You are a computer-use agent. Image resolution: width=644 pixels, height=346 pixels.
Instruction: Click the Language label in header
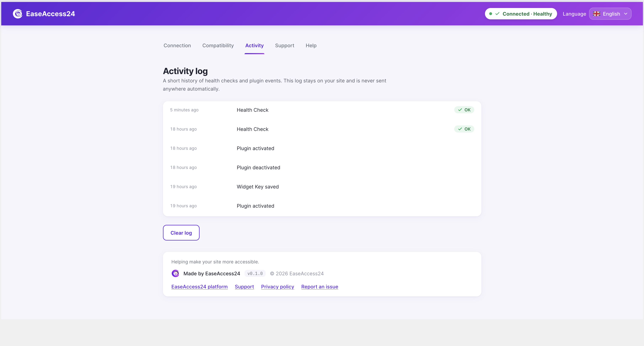(x=574, y=14)
